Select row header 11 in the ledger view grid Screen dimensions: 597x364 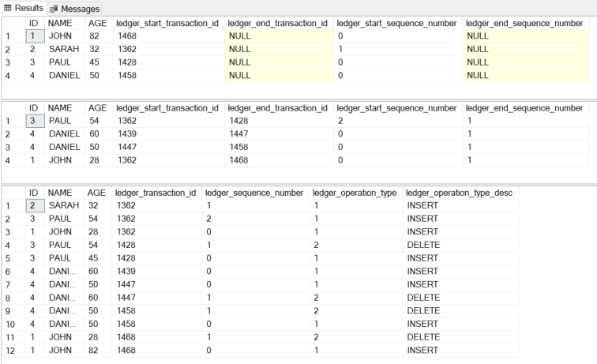pos(13,337)
